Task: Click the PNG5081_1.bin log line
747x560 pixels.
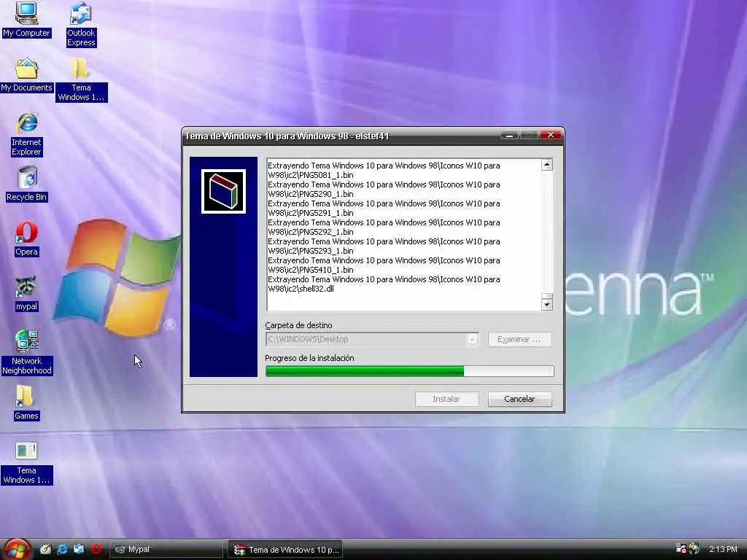Action: pyautogui.click(x=384, y=171)
